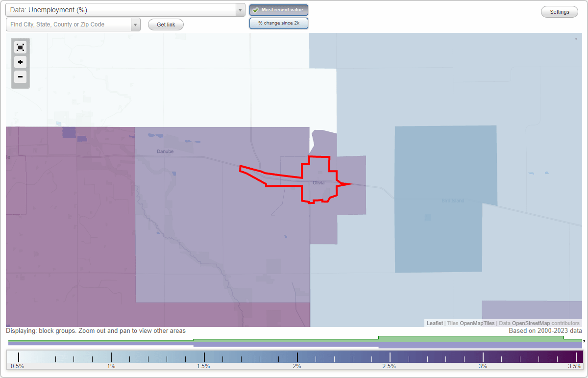Click the 1% mark on color legend
Screen dimensions: 588x378
coord(111,366)
